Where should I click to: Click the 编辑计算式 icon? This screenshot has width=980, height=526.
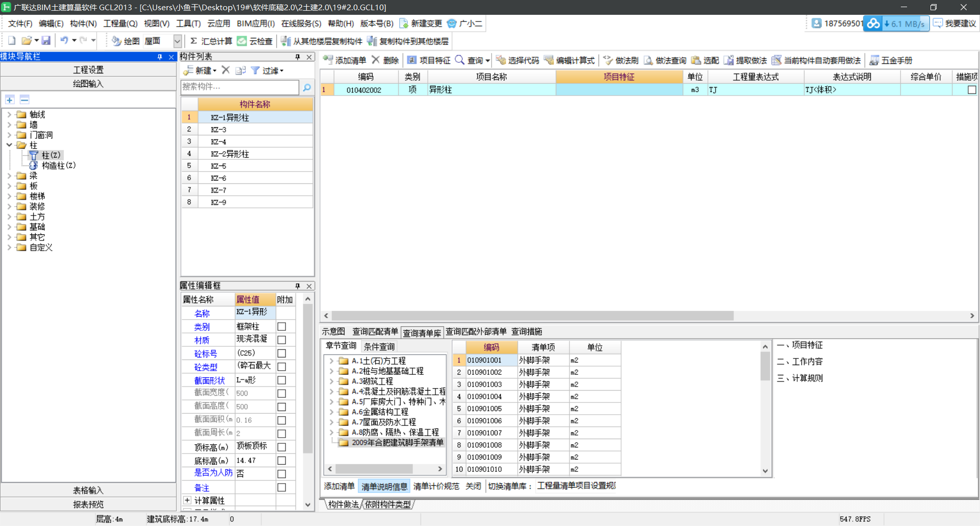pos(549,60)
